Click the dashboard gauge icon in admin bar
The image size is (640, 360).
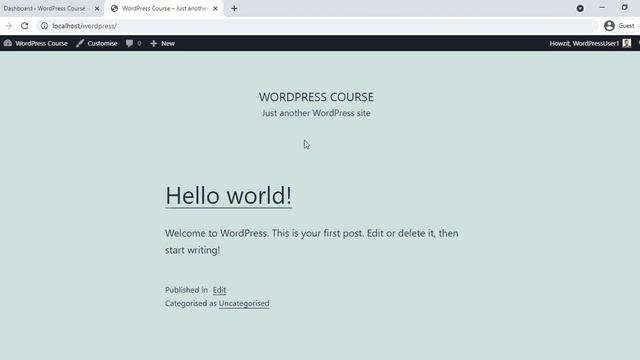pyautogui.click(x=8, y=43)
